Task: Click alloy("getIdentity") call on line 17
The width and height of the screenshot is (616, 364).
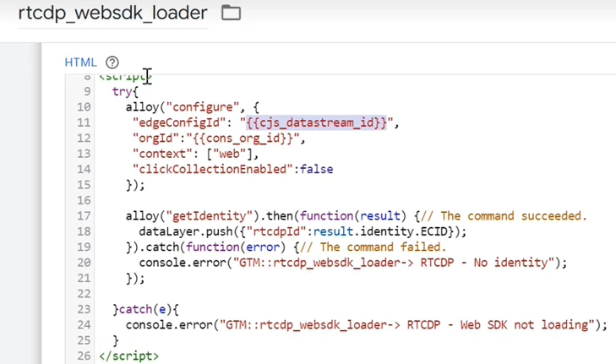Action: 193,216
